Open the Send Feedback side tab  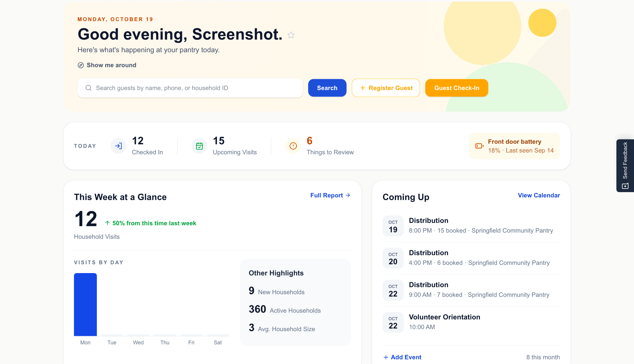[x=625, y=166]
